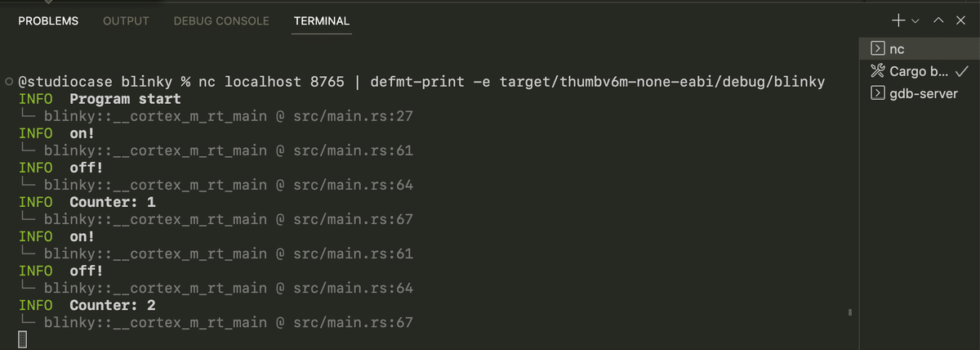This screenshot has width=980, height=350.
Task: Show the DEBUG CONSOLE tab
Action: [x=221, y=20]
